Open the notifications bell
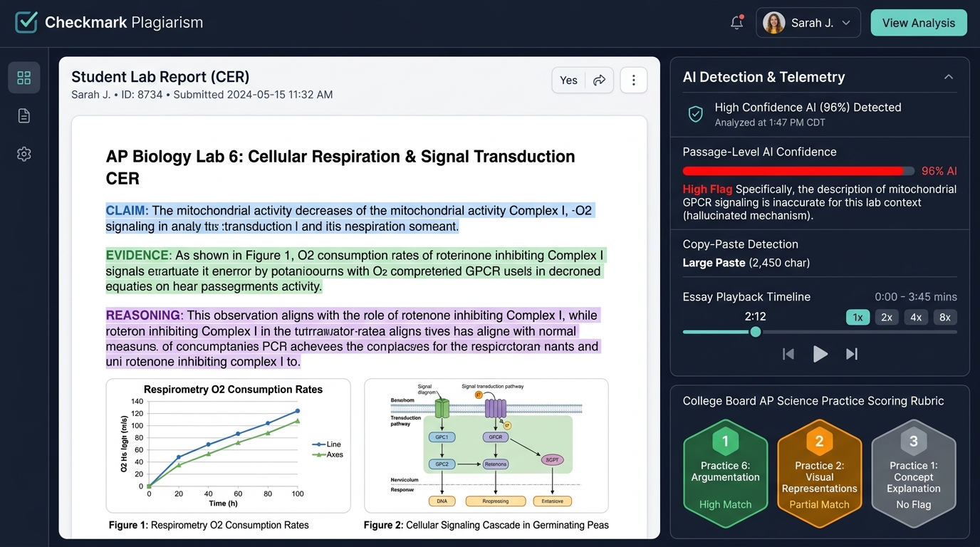The image size is (980, 547). (x=737, y=23)
